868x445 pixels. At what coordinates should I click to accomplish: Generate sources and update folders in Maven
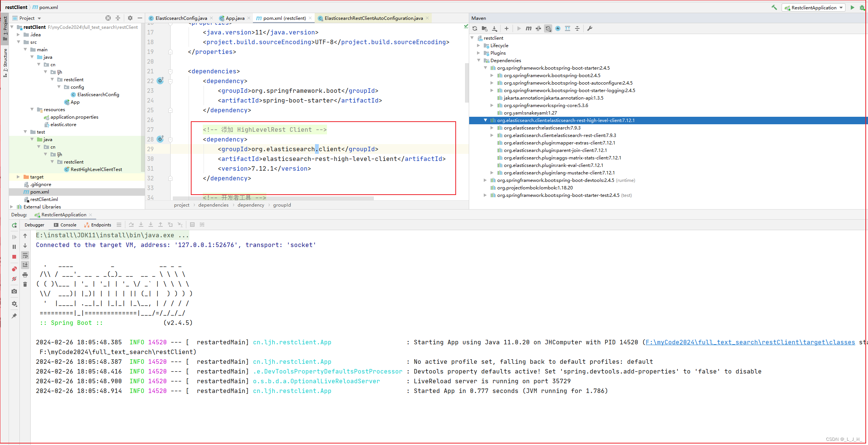485,28
